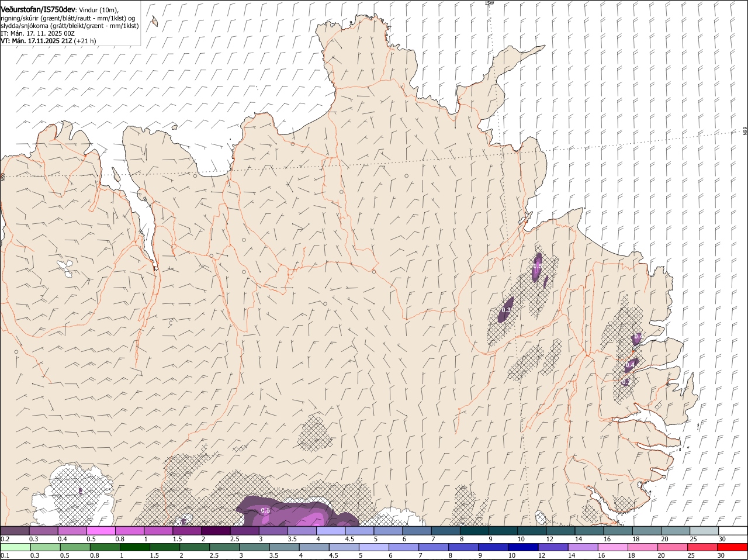Click lower legend pale green swatch between 0.1 and 0.3
Viewport: 748px width, 560px height.
16,547
